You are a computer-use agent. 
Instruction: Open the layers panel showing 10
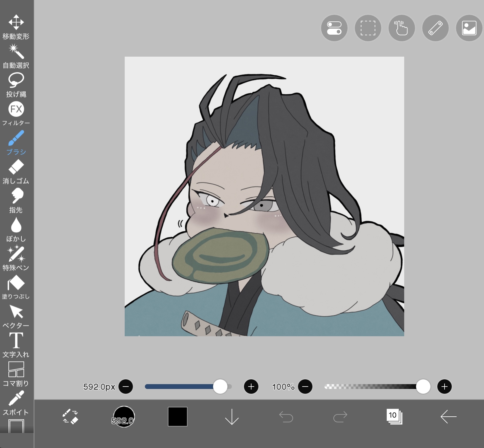(394, 417)
